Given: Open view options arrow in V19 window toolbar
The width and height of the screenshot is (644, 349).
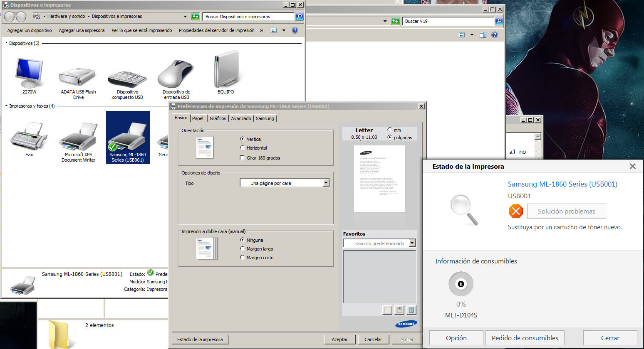Looking at the screenshot, I should [472, 35].
